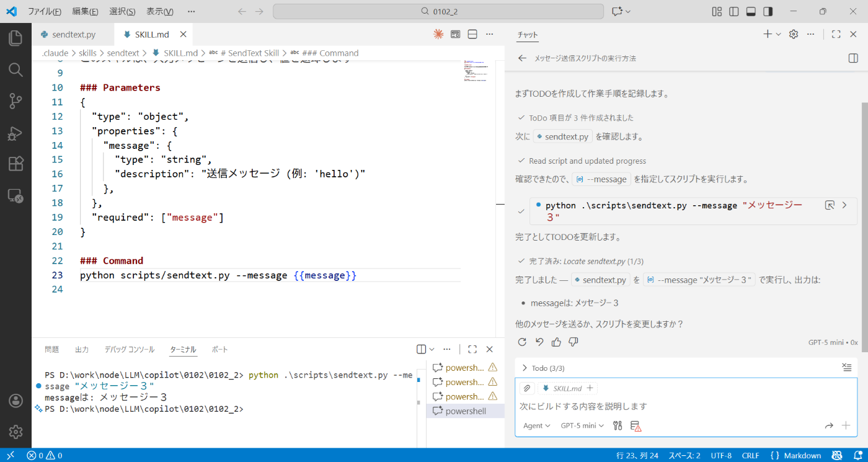Image resolution: width=868 pixels, height=462 pixels.
Task: Click CRLF in the status bar
Action: click(x=750, y=455)
